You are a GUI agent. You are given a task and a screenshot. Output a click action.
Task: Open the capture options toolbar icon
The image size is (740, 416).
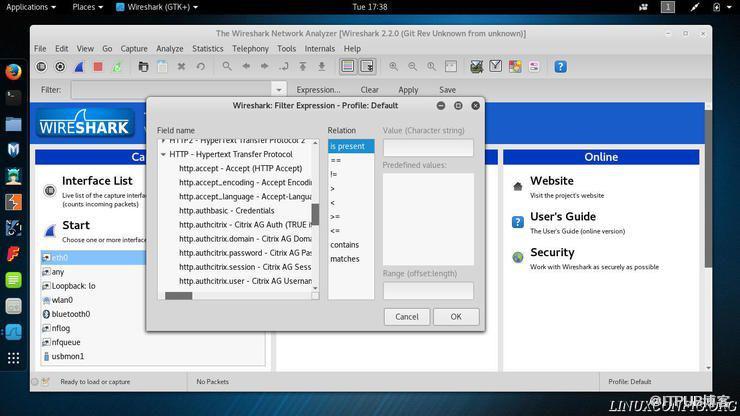click(x=60, y=67)
